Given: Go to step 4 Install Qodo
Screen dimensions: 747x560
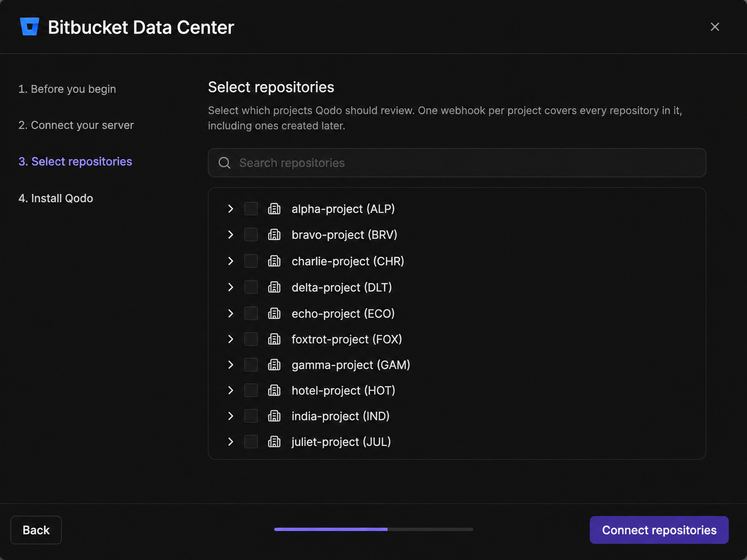Looking at the screenshot, I should pyautogui.click(x=56, y=199).
